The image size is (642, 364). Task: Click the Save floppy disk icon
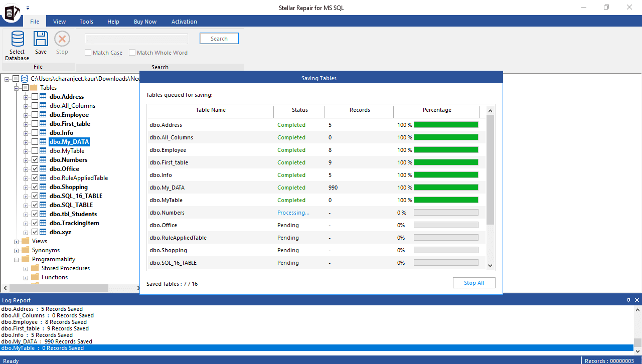click(41, 39)
